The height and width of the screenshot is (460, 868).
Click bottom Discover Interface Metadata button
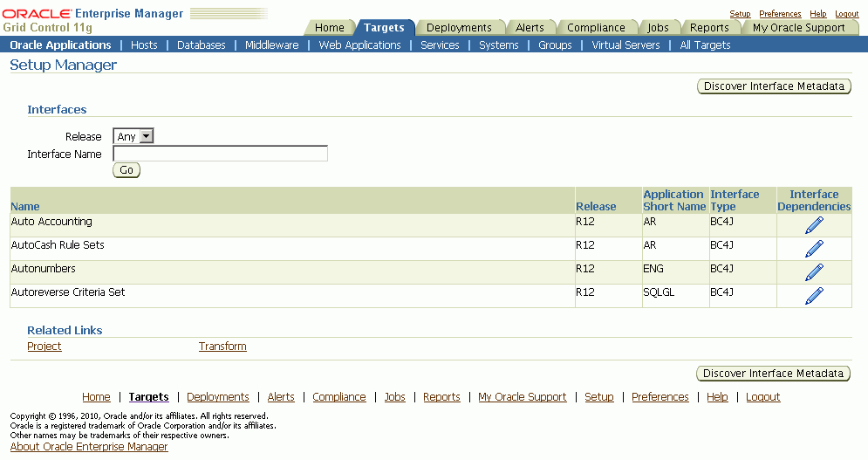click(773, 374)
